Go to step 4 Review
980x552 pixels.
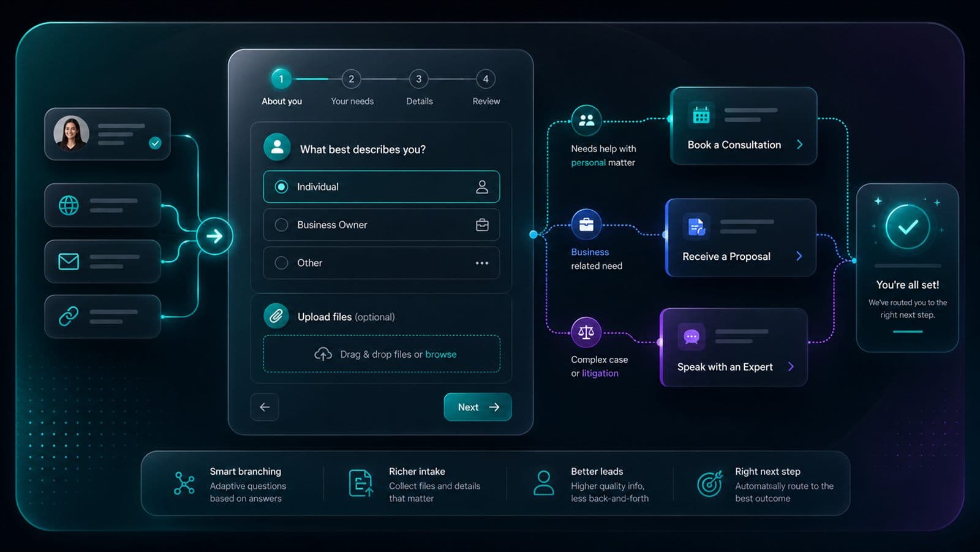click(486, 79)
